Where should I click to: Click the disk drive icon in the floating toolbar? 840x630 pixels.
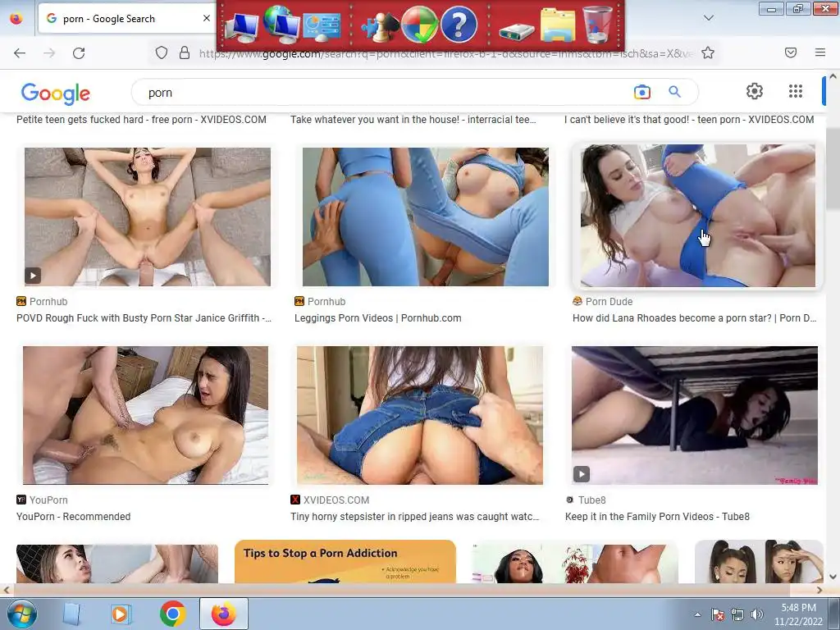(x=517, y=31)
